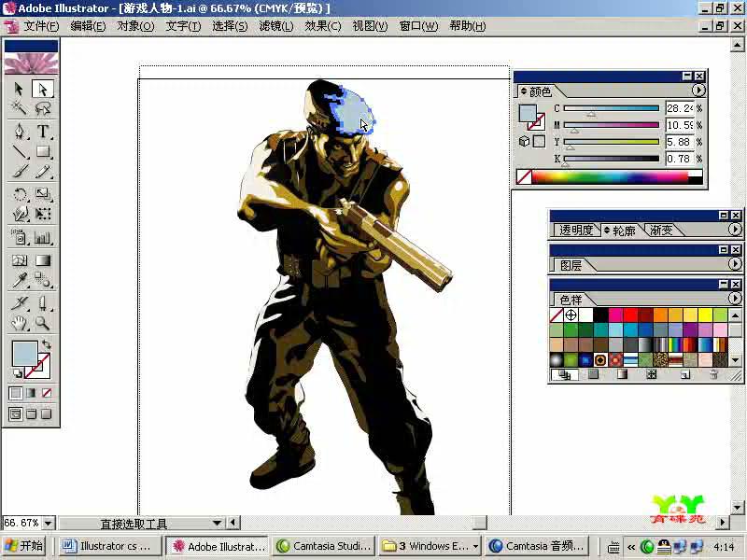
Task: Set paint mode to None button
Action: coord(47,393)
